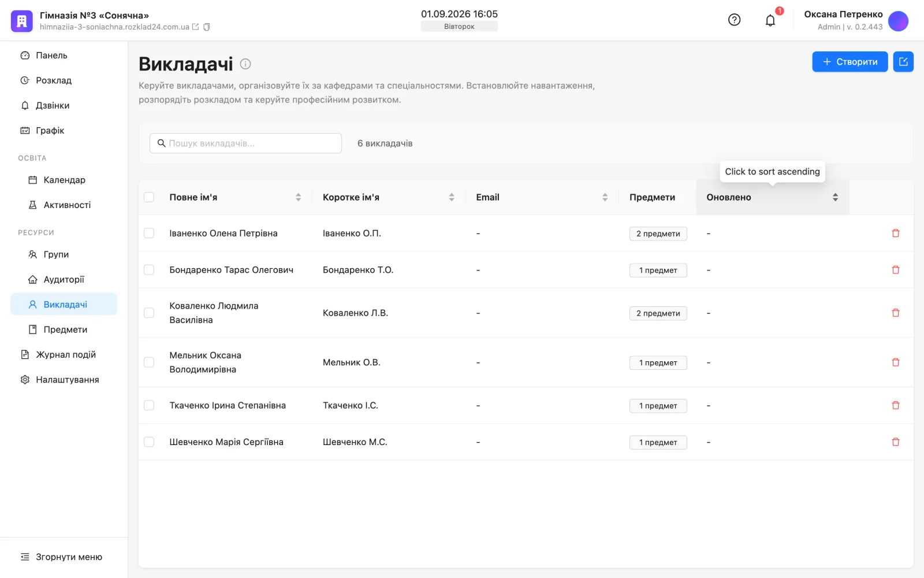Delete Шевченко Марія Сергіївна trash icon
Image resolution: width=924 pixels, height=578 pixels.
[x=896, y=442]
